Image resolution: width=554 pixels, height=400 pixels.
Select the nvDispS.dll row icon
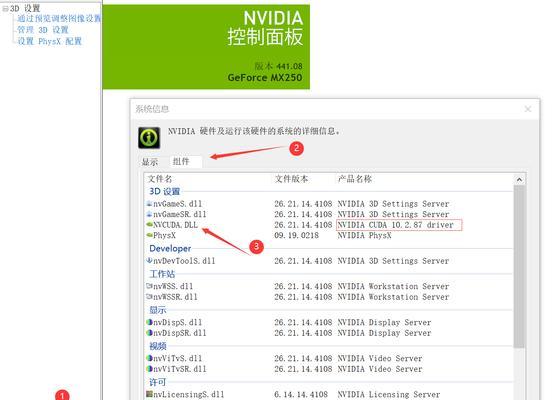[149, 322]
